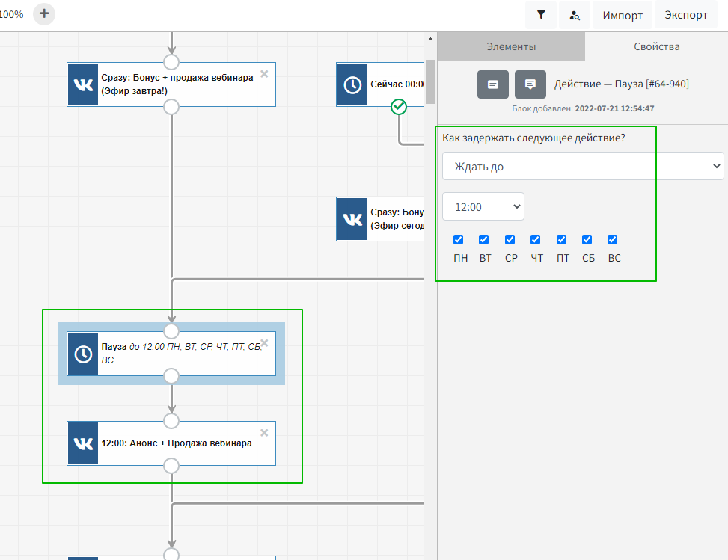Disable the ВС weekday checkbox
The width and height of the screenshot is (728, 560).
click(x=613, y=240)
